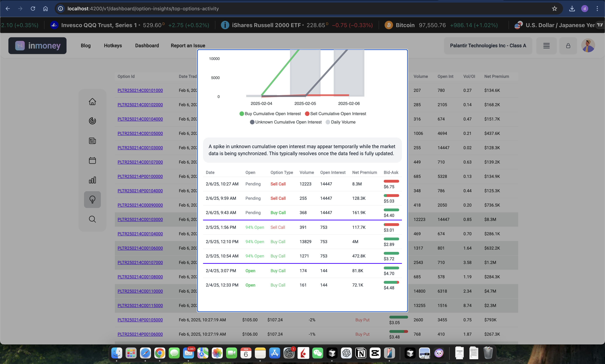Click Report an Issue link
The height and width of the screenshot is (364, 605).
click(188, 46)
